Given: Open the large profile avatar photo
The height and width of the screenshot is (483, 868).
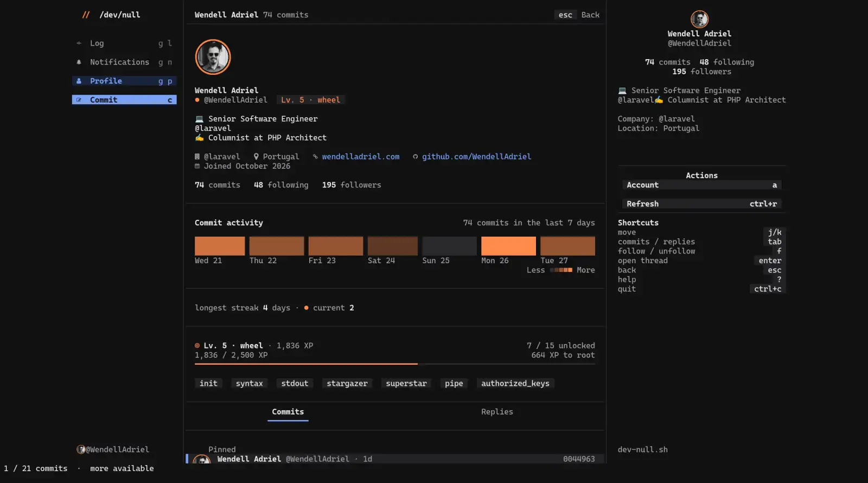Looking at the screenshot, I should click(213, 57).
